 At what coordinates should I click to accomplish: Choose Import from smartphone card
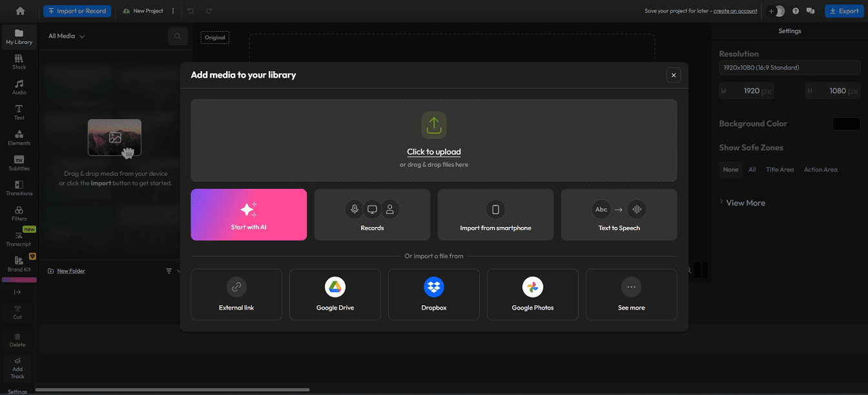(495, 215)
